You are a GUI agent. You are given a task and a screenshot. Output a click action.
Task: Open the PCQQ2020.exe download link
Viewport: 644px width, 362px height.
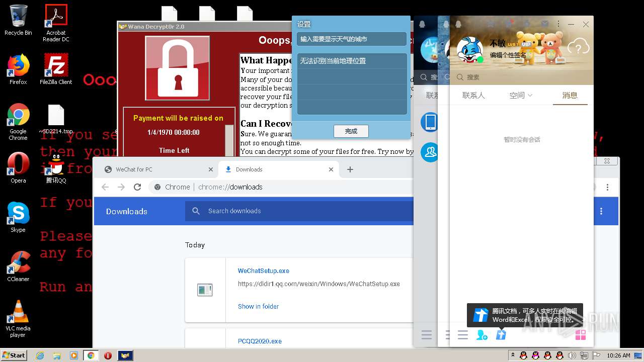pos(260,341)
